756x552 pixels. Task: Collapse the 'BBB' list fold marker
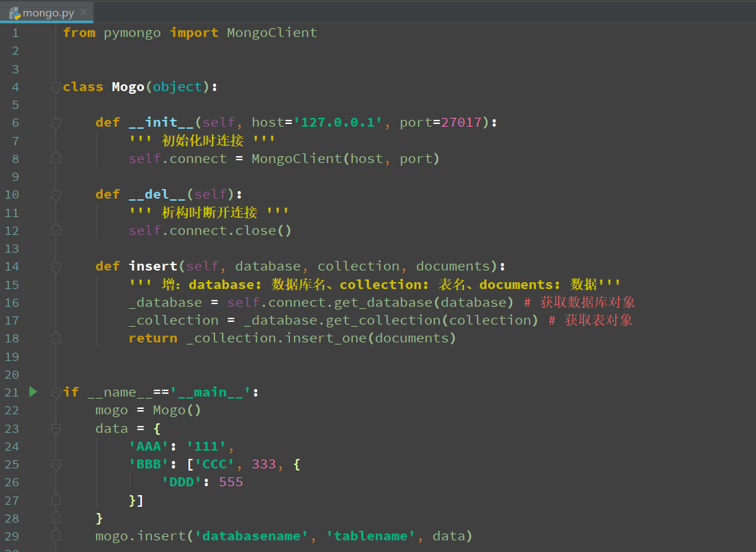56,465
